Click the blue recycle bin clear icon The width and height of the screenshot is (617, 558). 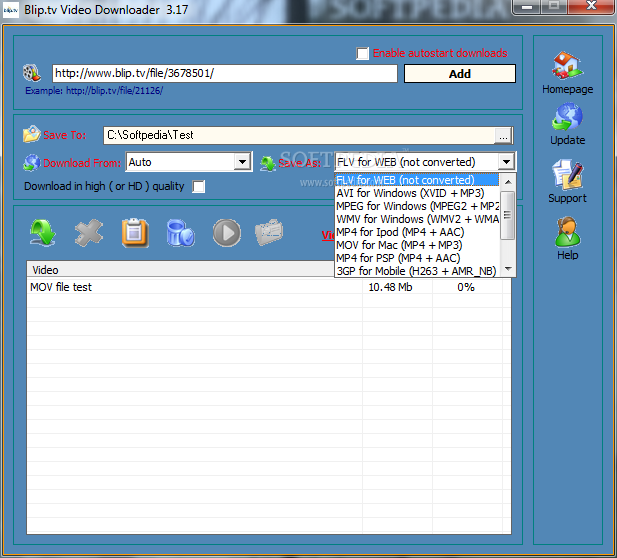tap(181, 233)
